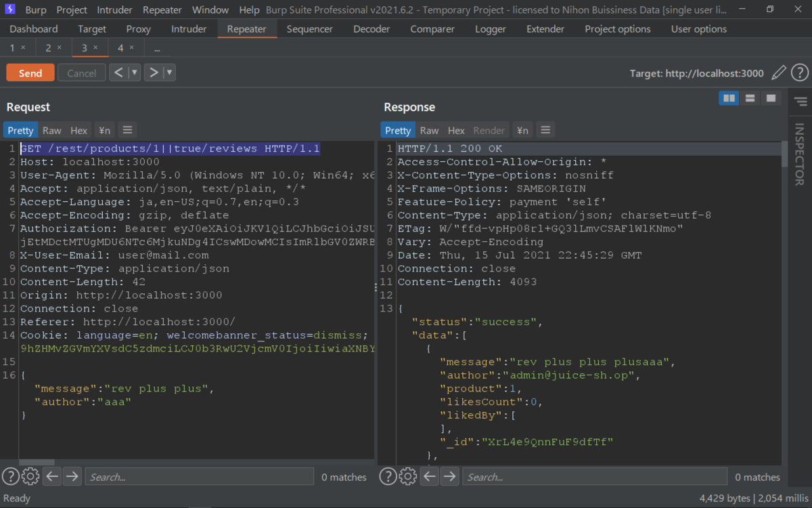Switch to the Sequencer tab

(310, 29)
